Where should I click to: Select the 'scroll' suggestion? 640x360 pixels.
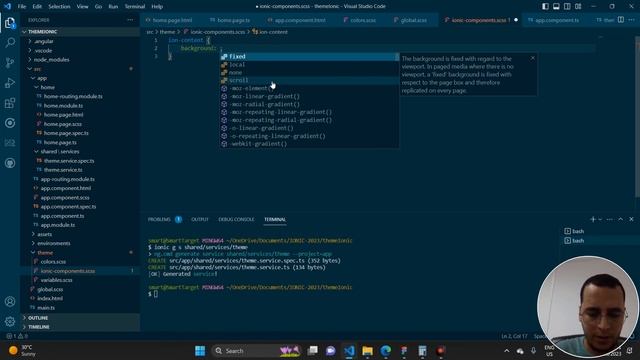tap(309, 80)
